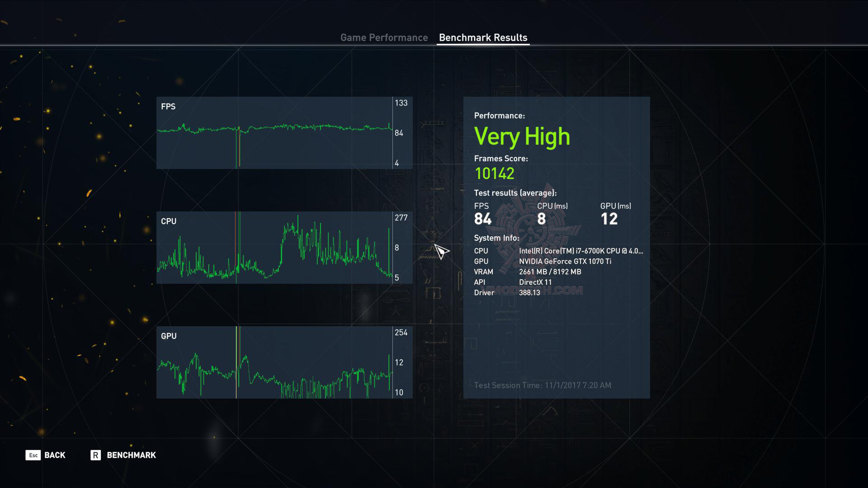Click the Very High performance rating

[522, 136]
